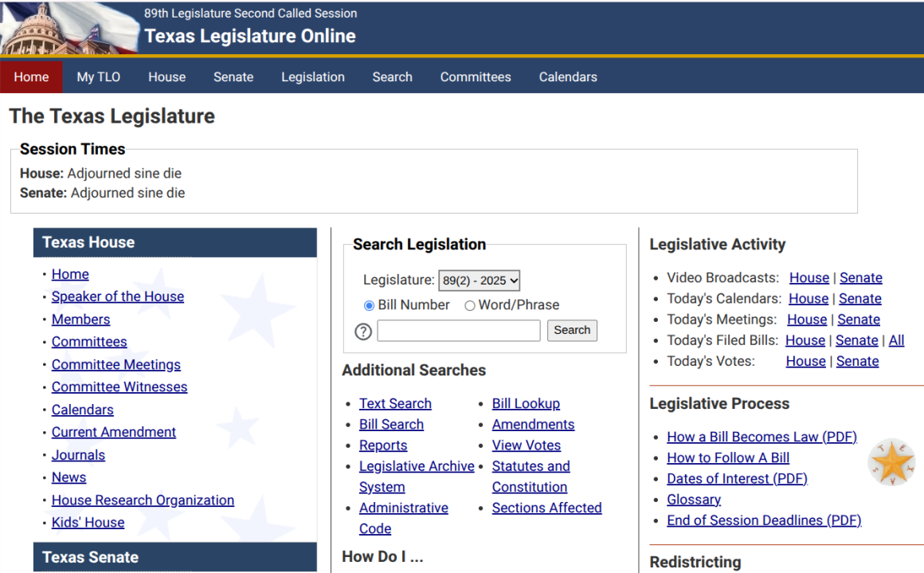Open Texas House Calendars link
This screenshot has width=924, height=573.
83,410
